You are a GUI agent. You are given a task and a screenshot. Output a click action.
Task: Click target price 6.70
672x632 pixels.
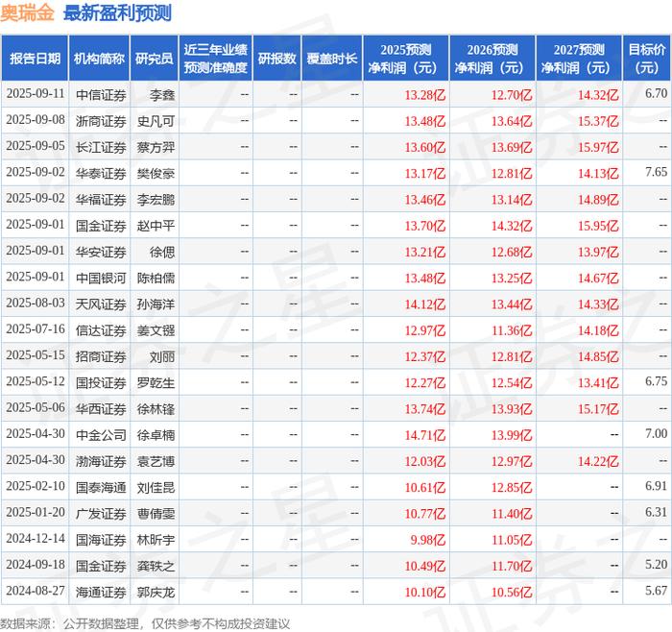point(656,93)
